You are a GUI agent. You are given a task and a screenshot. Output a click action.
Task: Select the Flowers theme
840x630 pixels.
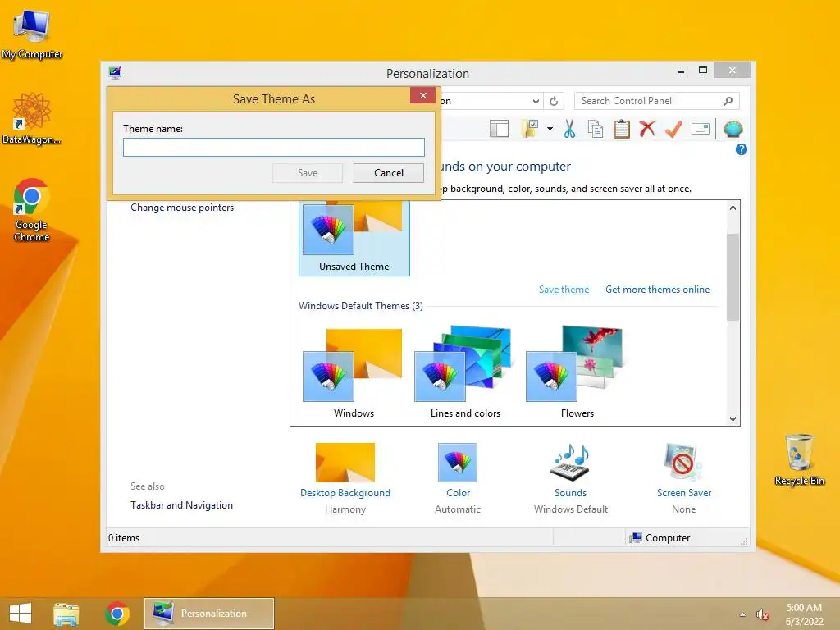577,373
